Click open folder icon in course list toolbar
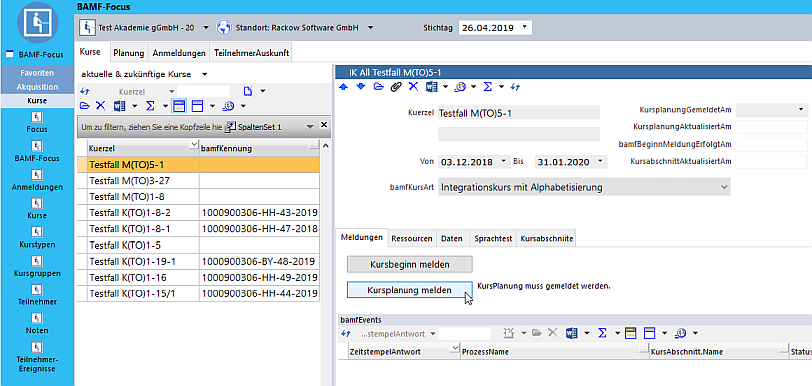The width and height of the screenshot is (812, 386). pos(85,106)
